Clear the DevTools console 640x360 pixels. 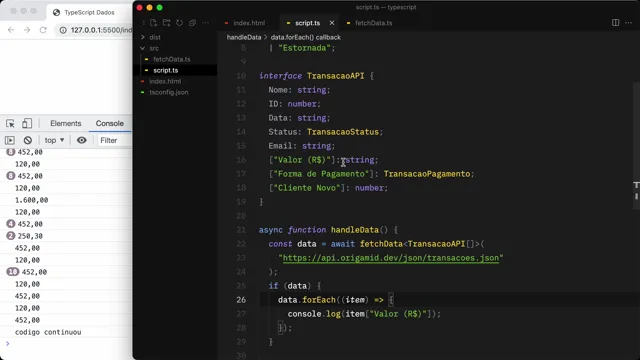[28, 140]
